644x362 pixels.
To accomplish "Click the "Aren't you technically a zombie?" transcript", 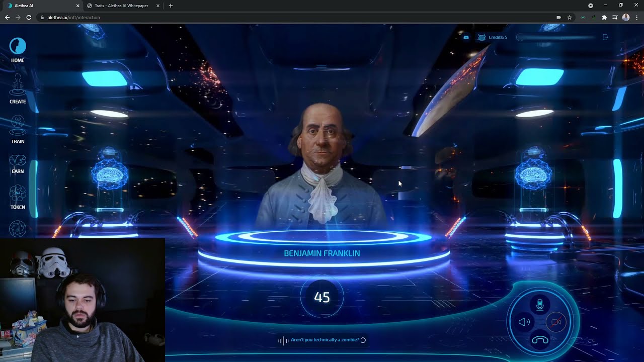I will coord(325,340).
